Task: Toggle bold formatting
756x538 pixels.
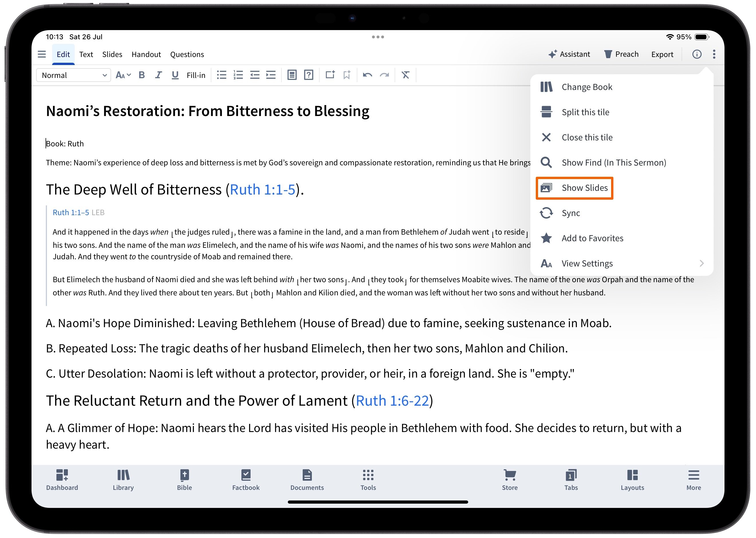Action: coord(142,75)
